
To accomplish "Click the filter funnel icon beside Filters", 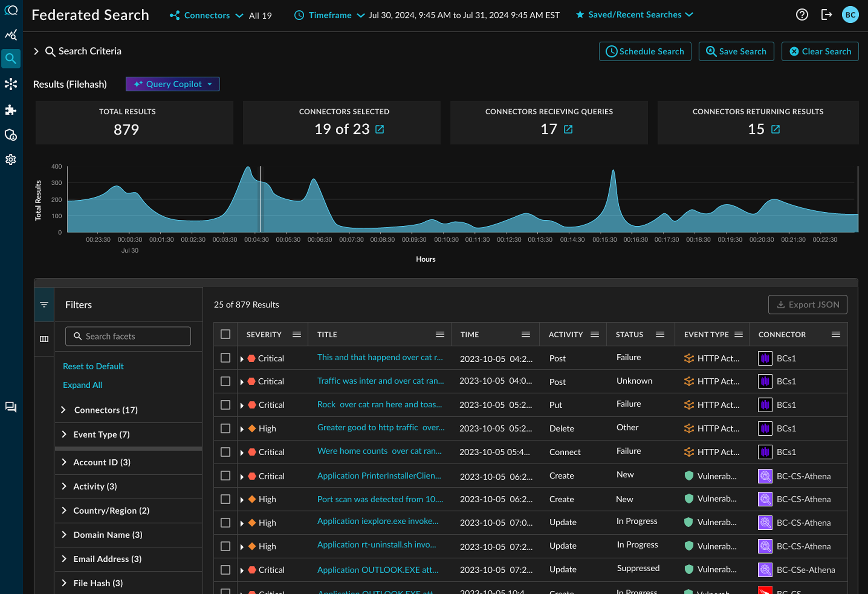I will click(x=44, y=305).
